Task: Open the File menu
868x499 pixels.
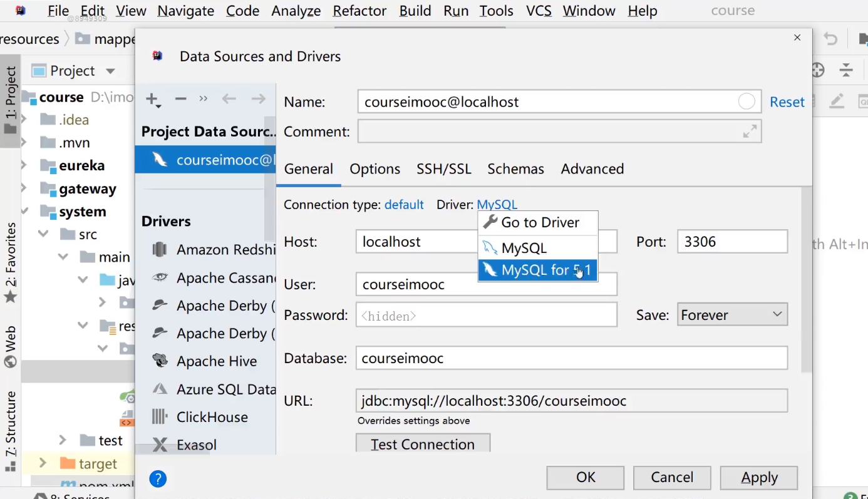Action: point(58,11)
